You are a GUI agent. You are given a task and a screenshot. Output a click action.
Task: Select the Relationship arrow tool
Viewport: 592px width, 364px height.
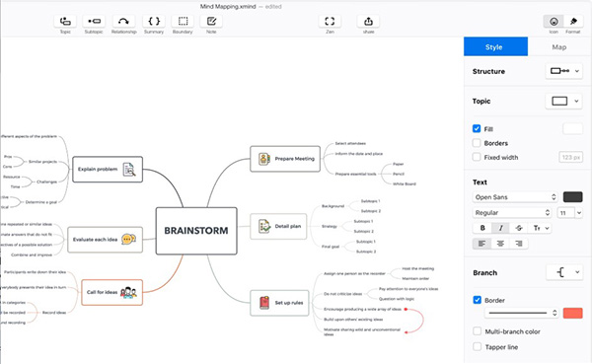coord(123,21)
